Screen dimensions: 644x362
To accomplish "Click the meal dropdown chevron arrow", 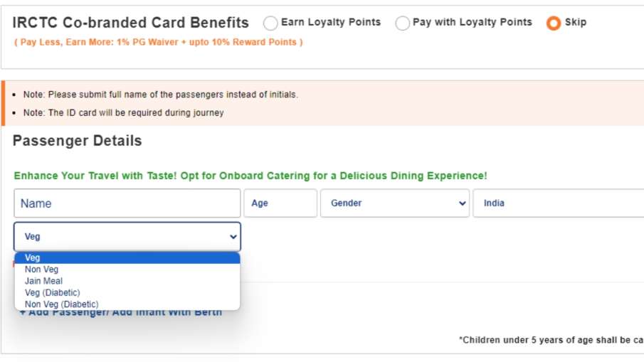I will pyautogui.click(x=233, y=237).
